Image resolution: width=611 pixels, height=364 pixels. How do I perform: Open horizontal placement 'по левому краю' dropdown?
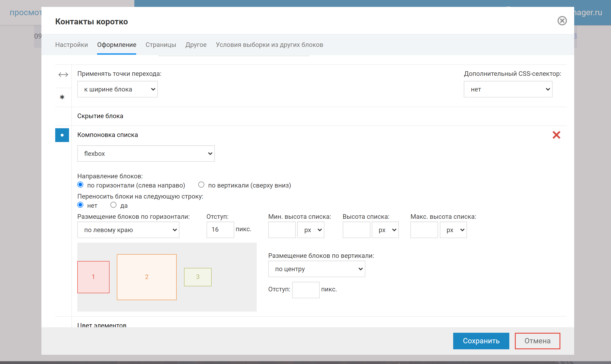pos(128,230)
